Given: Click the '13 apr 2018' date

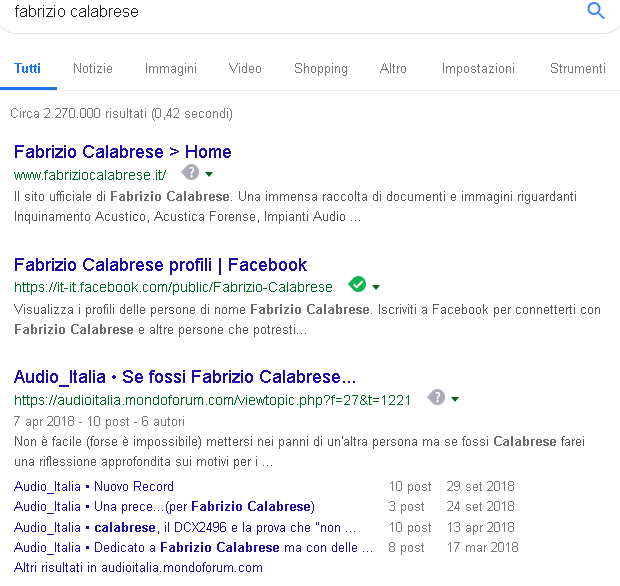Looking at the screenshot, I should 480,527.
